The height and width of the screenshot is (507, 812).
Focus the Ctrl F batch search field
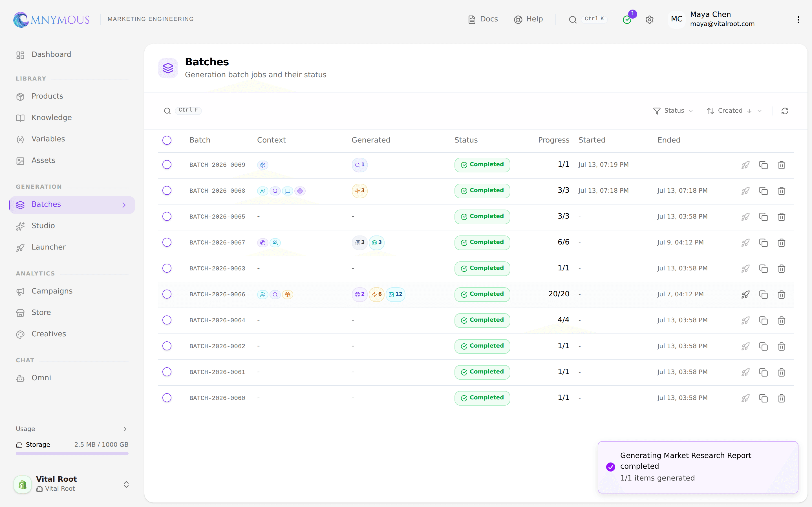pos(183,111)
